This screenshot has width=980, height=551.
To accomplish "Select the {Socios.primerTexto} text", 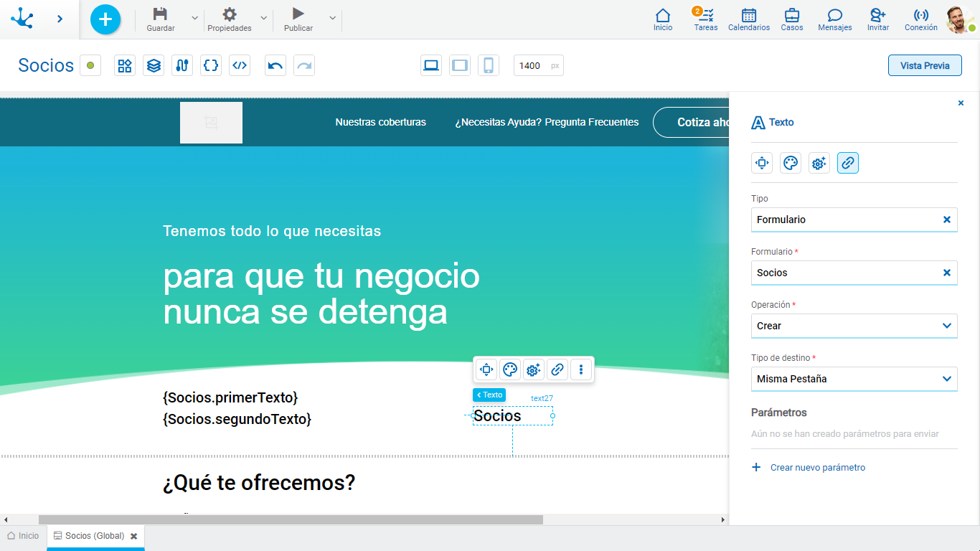I will pos(230,397).
